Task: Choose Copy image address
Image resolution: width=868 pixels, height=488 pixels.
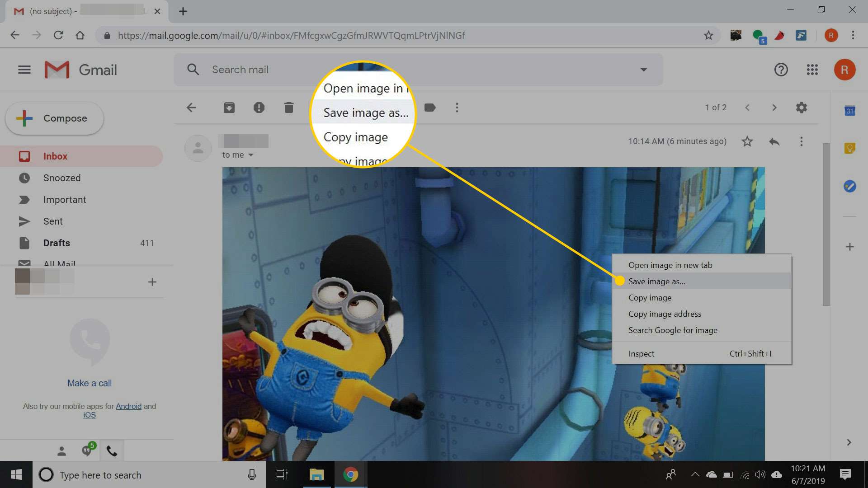Action: (x=702, y=314)
